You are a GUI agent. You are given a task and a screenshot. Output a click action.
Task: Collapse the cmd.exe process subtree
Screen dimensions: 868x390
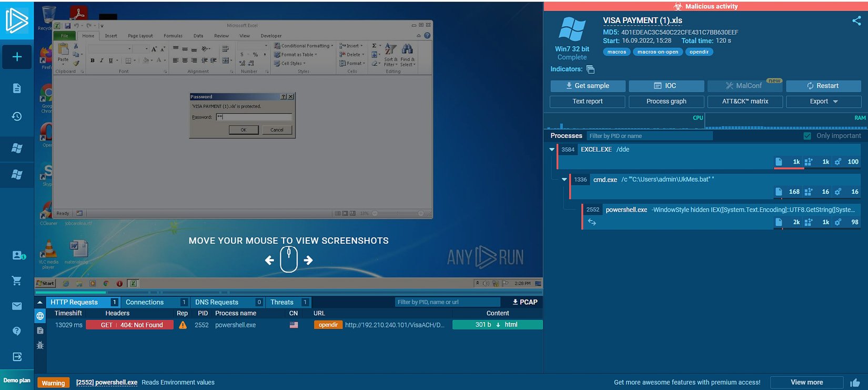pyautogui.click(x=564, y=179)
